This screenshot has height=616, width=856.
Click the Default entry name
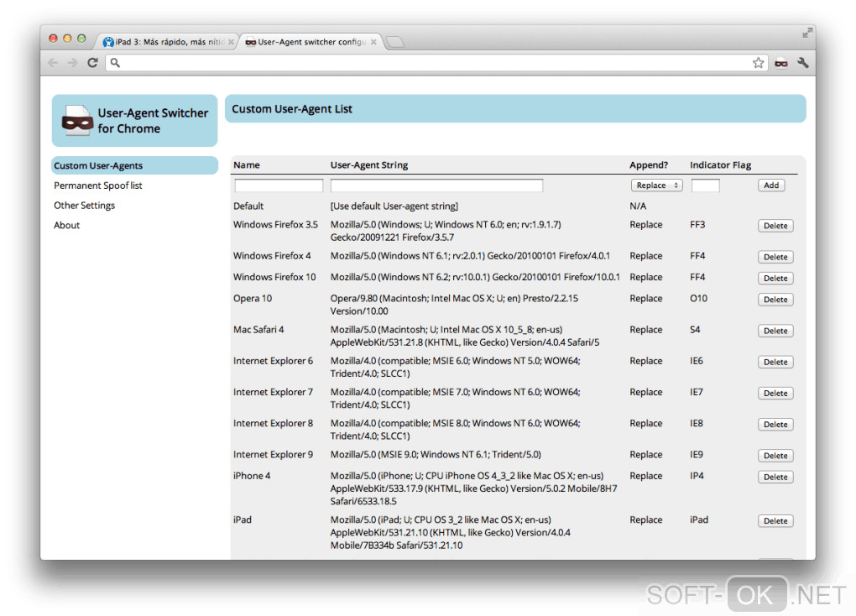248,206
